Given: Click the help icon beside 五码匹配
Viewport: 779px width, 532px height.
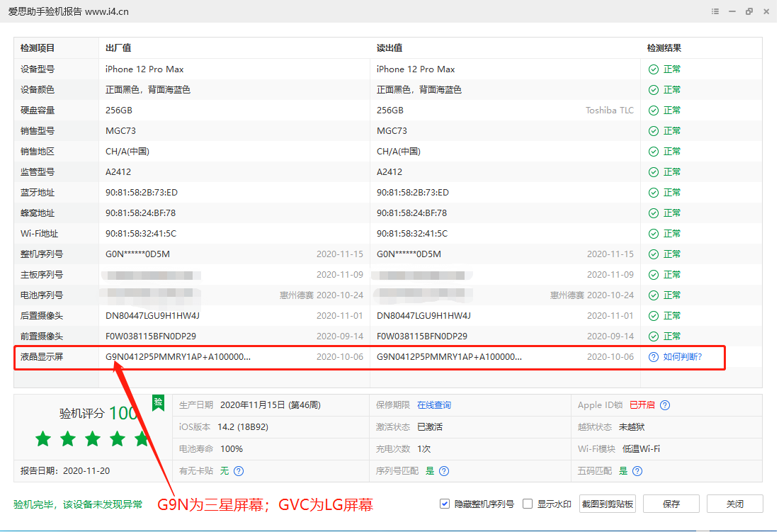Looking at the screenshot, I should coord(637,471).
